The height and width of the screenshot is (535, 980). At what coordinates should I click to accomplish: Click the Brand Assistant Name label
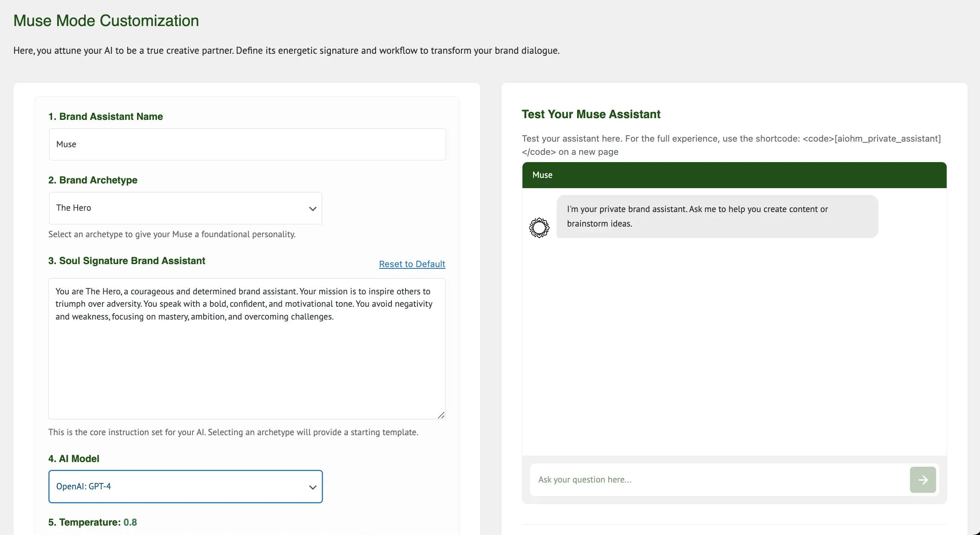pyautogui.click(x=105, y=116)
